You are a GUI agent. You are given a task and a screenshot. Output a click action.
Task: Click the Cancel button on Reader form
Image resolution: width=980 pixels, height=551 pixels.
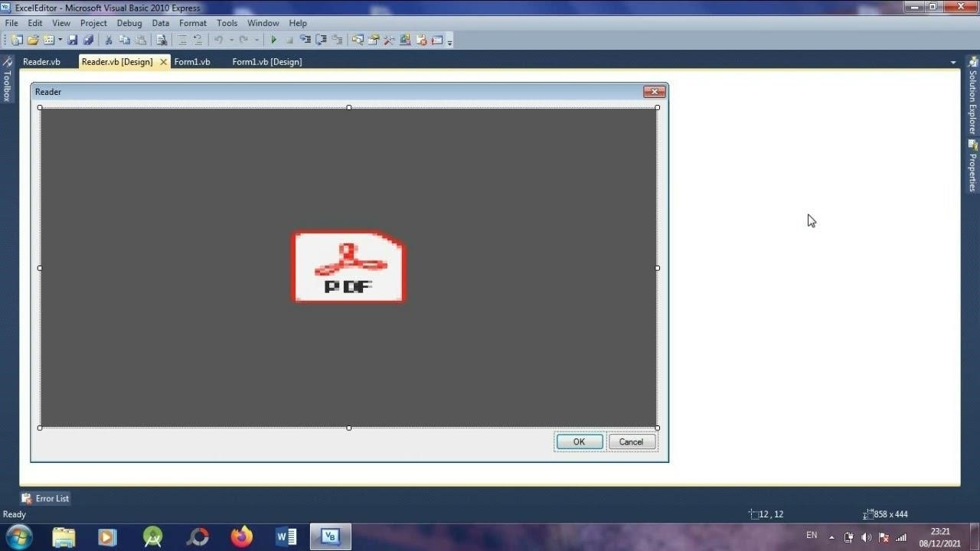click(632, 442)
